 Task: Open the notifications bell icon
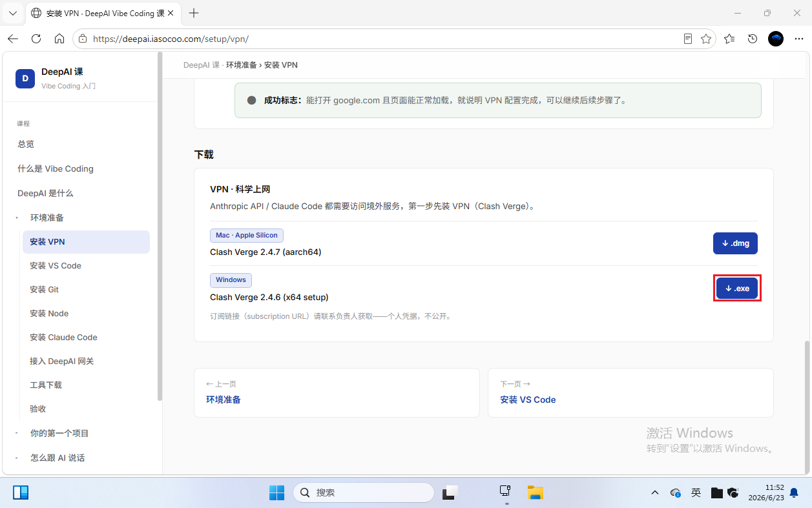[x=794, y=493]
